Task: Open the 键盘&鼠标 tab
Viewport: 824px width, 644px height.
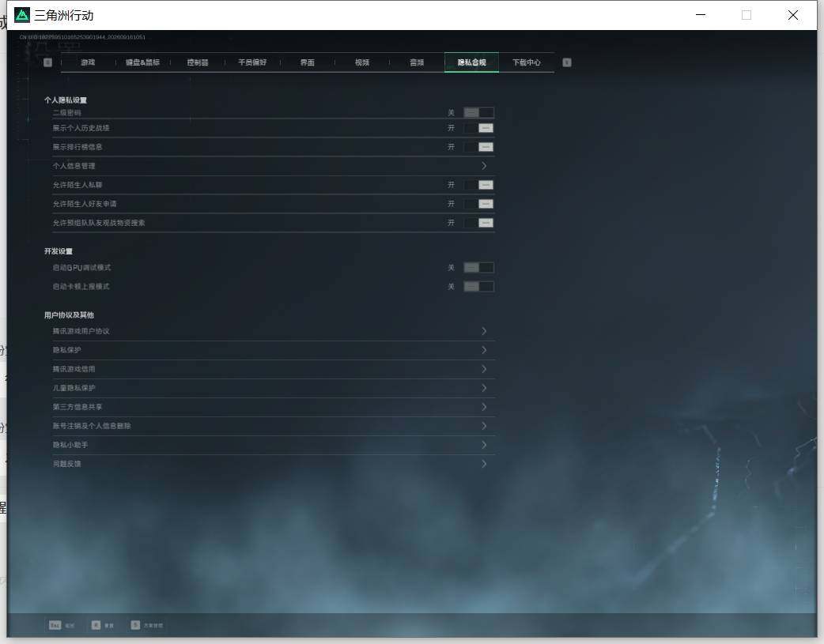Action: click(142, 62)
